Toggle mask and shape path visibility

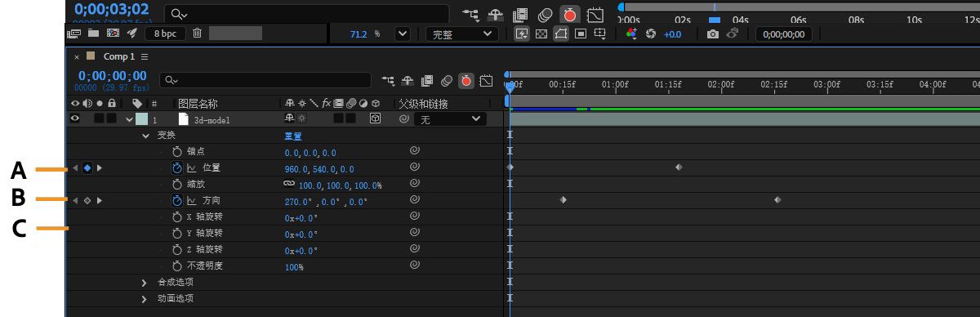pos(561,34)
